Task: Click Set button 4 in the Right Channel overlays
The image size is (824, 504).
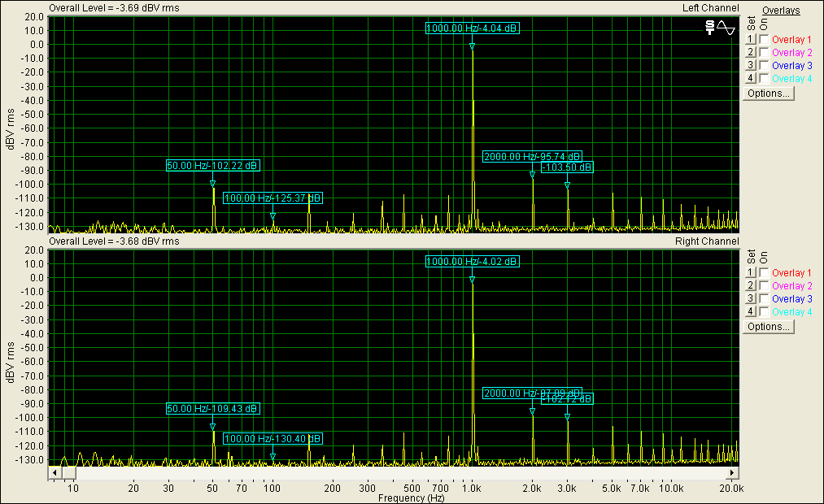Action: [751, 312]
